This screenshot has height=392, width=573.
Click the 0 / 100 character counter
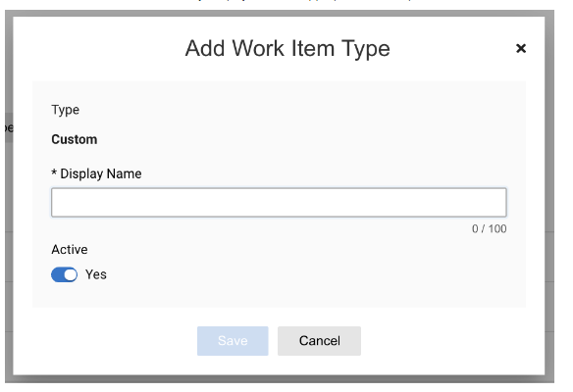[489, 229]
